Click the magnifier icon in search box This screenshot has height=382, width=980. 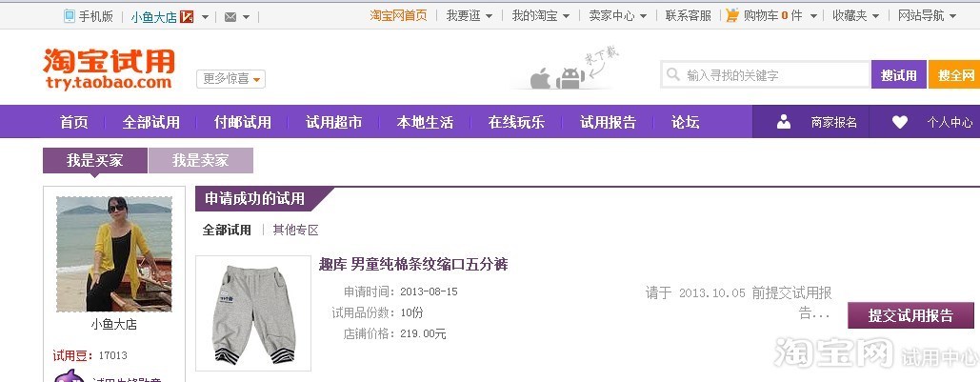point(673,74)
